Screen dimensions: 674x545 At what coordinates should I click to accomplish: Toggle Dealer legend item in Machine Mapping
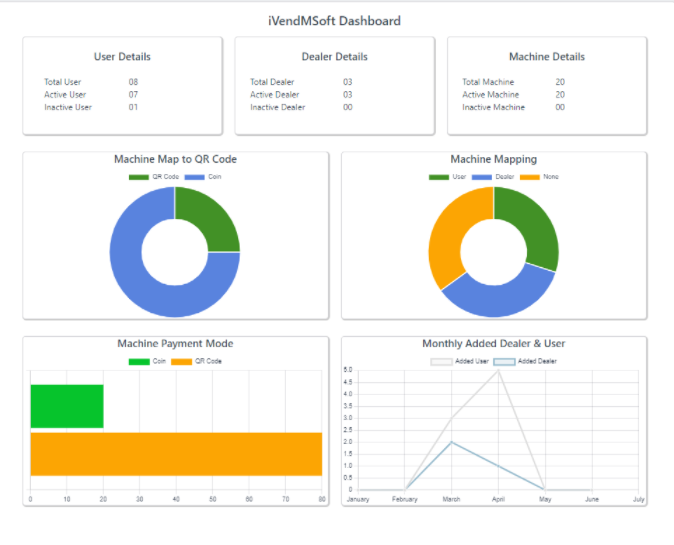(x=494, y=177)
